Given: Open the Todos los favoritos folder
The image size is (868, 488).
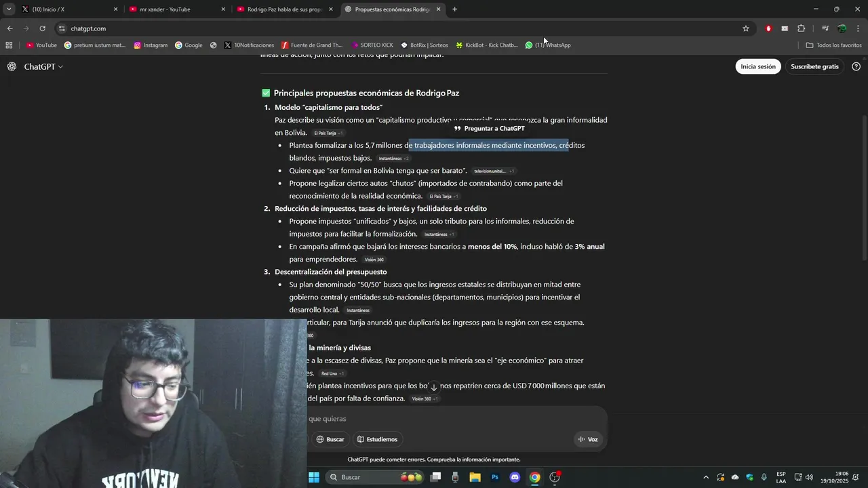Looking at the screenshot, I should pyautogui.click(x=833, y=45).
